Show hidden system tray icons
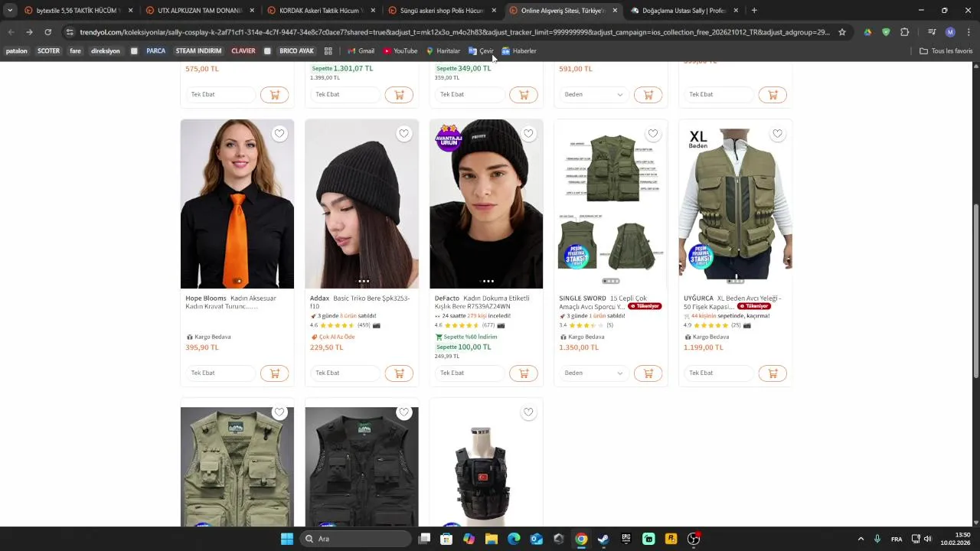980x551 pixels. pyautogui.click(x=861, y=539)
